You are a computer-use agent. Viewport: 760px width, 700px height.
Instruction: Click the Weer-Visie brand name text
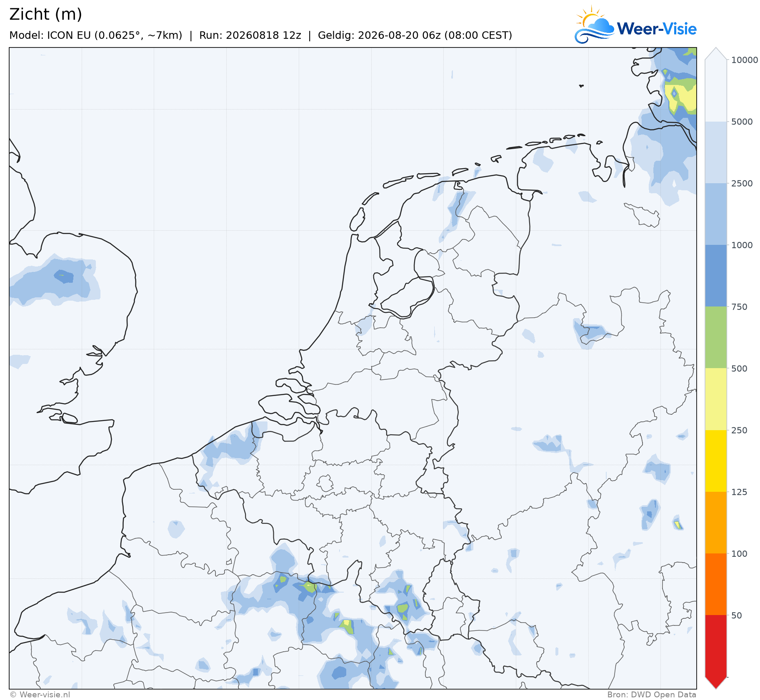click(657, 29)
